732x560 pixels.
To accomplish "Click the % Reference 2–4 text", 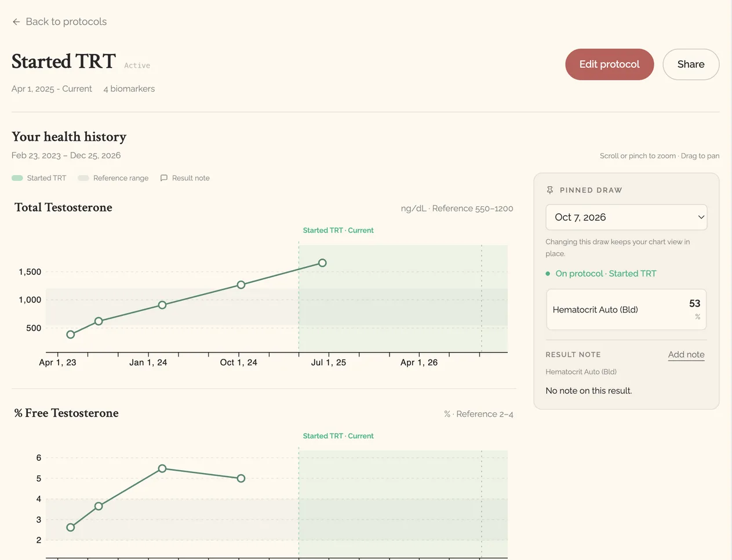I will 478,414.
